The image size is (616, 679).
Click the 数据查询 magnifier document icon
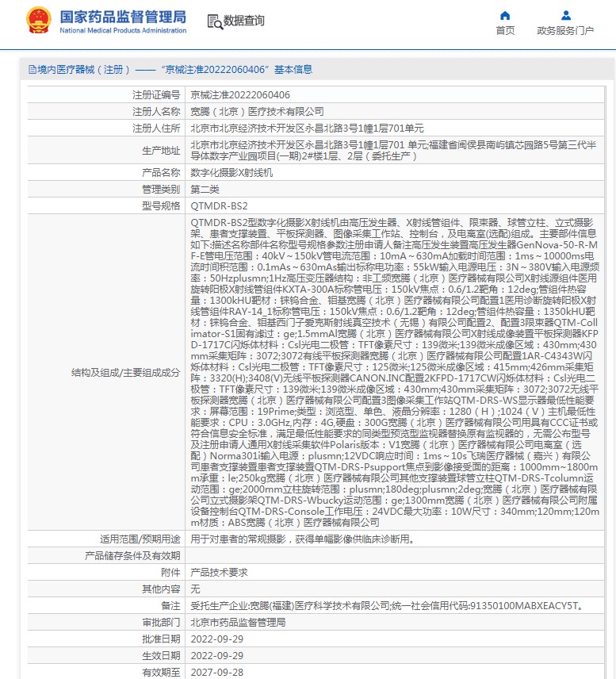[214, 21]
